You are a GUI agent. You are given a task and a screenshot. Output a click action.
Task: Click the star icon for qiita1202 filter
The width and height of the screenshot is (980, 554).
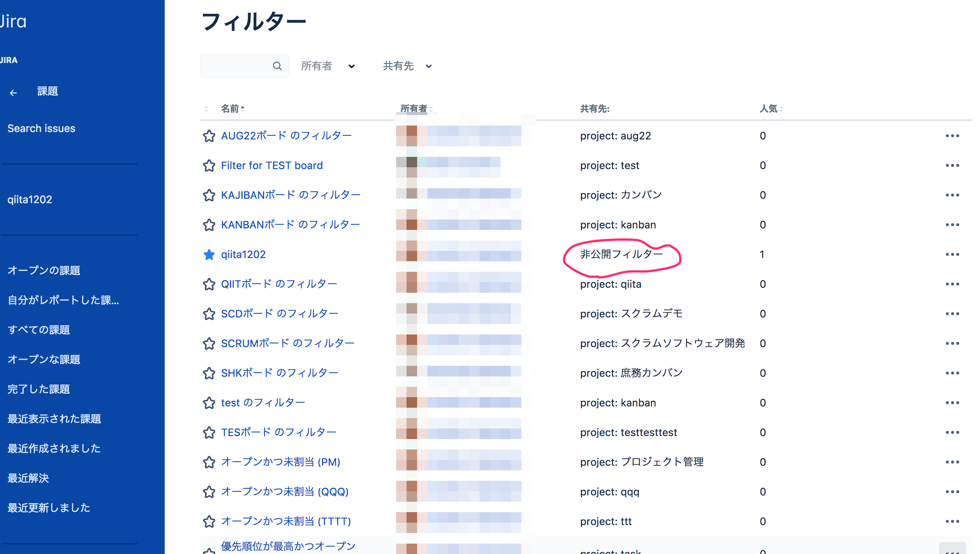[208, 254]
